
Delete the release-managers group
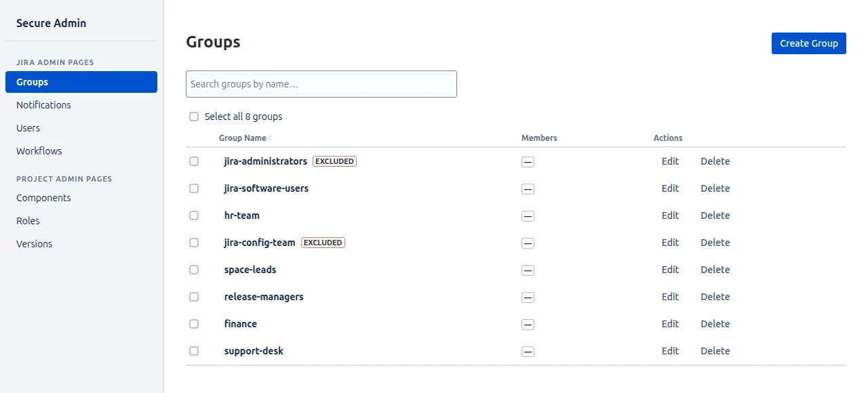point(715,297)
